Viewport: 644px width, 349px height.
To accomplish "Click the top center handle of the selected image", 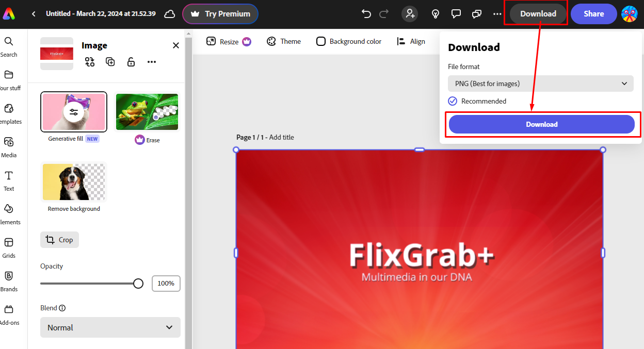I will click(x=420, y=150).
